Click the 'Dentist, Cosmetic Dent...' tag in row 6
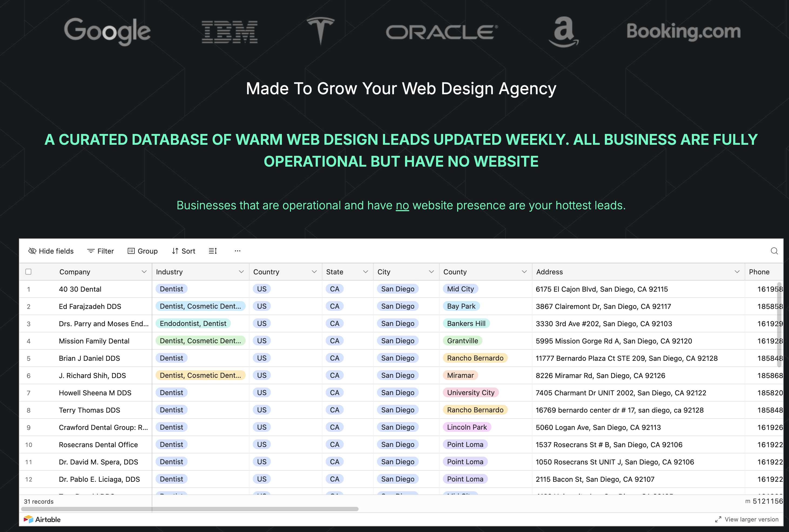 (x=200, y=375)
